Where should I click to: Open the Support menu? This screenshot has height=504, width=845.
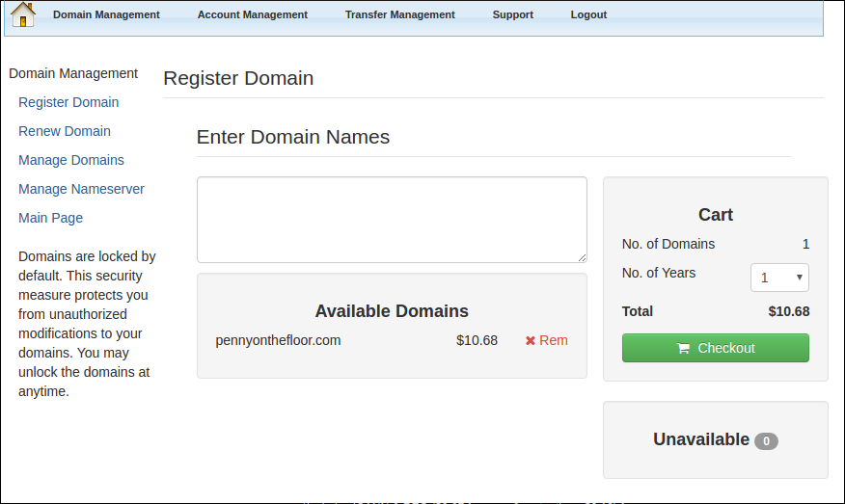coord(512,15)
